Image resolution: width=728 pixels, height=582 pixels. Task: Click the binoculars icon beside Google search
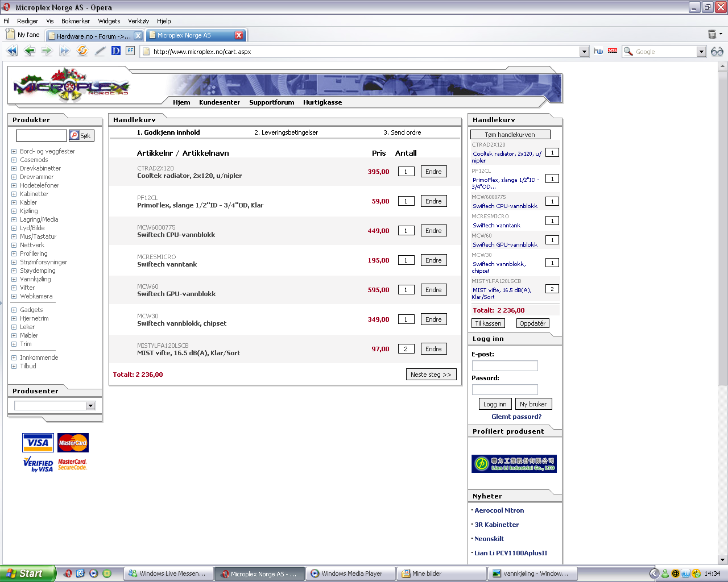pos(717,52)
